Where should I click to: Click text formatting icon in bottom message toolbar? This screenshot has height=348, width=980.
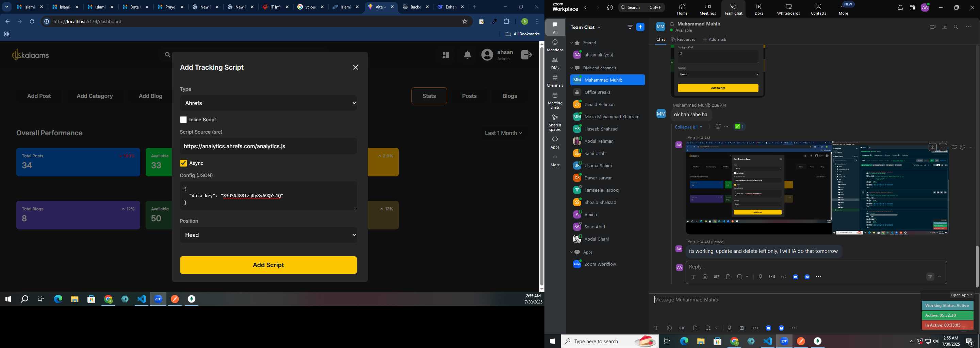point(656,328)
